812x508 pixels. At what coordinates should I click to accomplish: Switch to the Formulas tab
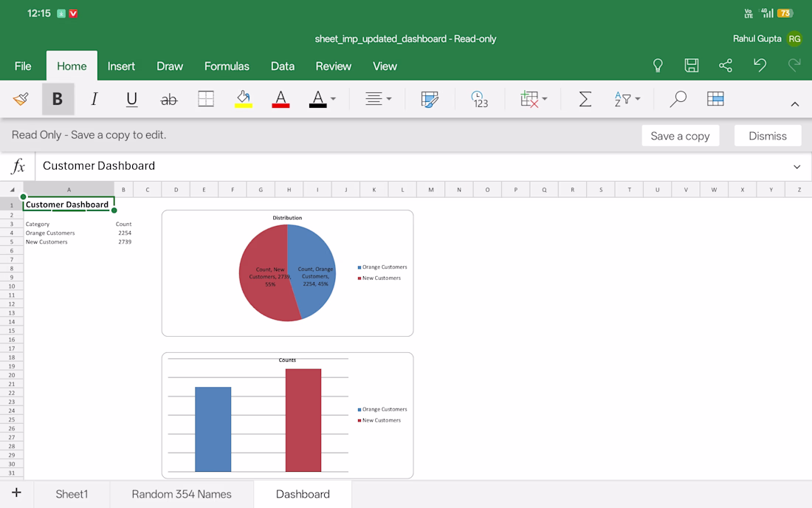point(227,66)
